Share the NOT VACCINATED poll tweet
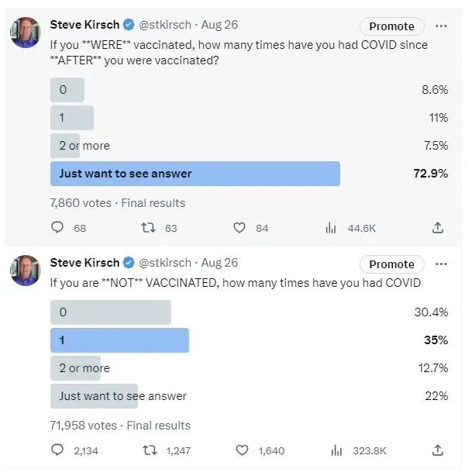Viewport: 468px width, 476px height. click(438, 450)
